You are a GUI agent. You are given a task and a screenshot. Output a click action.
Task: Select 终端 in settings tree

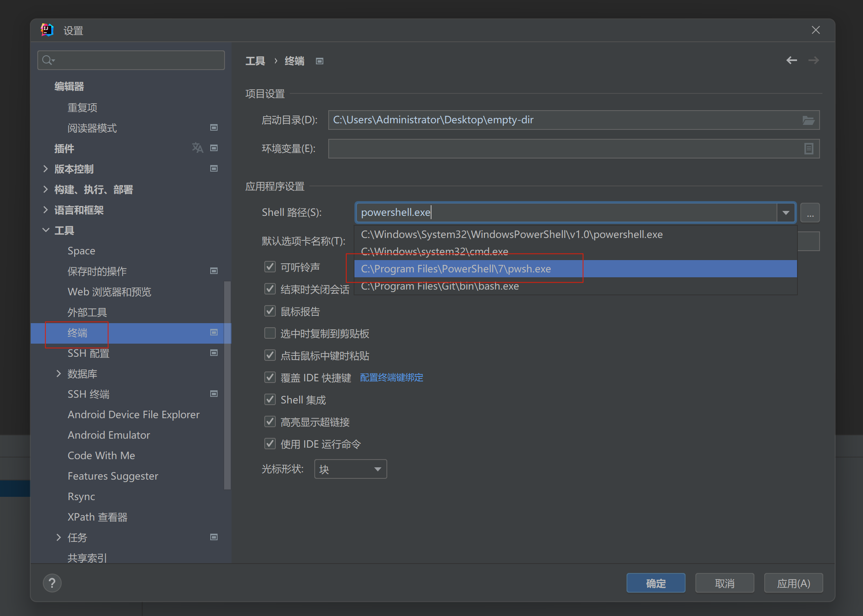click(x=131, y=333)
